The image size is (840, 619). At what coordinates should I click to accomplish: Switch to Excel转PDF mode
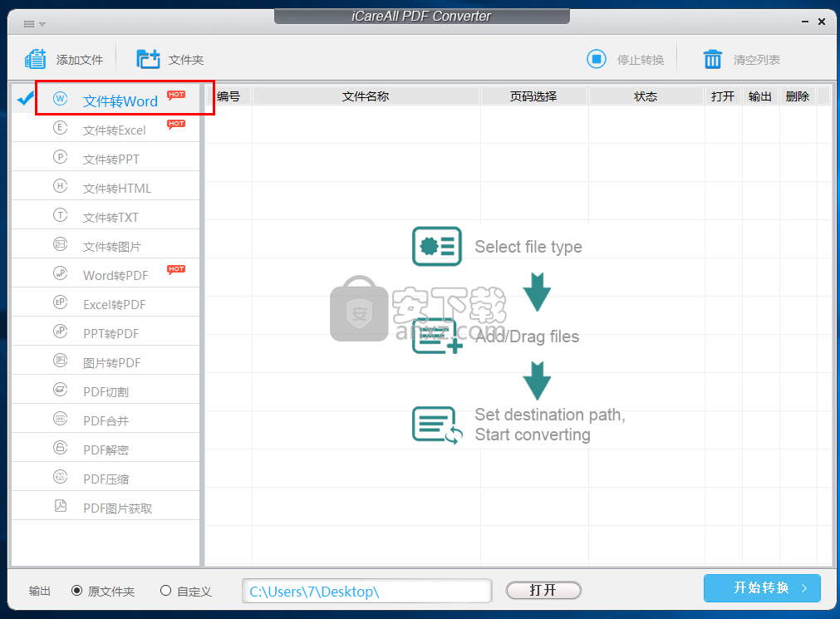(x=106, y=302)
